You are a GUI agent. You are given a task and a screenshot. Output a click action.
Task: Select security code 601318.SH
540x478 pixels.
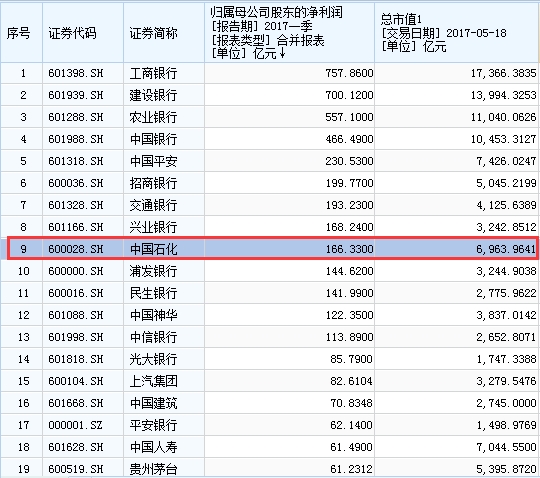76,161
